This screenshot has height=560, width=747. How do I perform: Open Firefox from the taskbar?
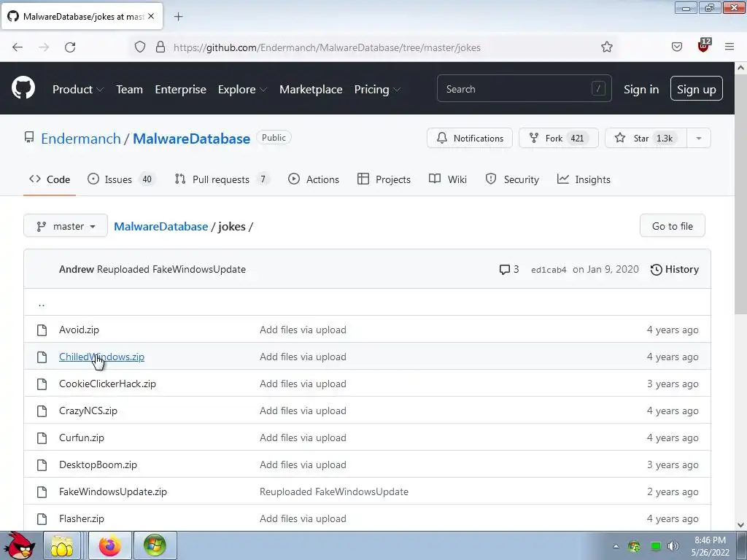tap(110, 545)
